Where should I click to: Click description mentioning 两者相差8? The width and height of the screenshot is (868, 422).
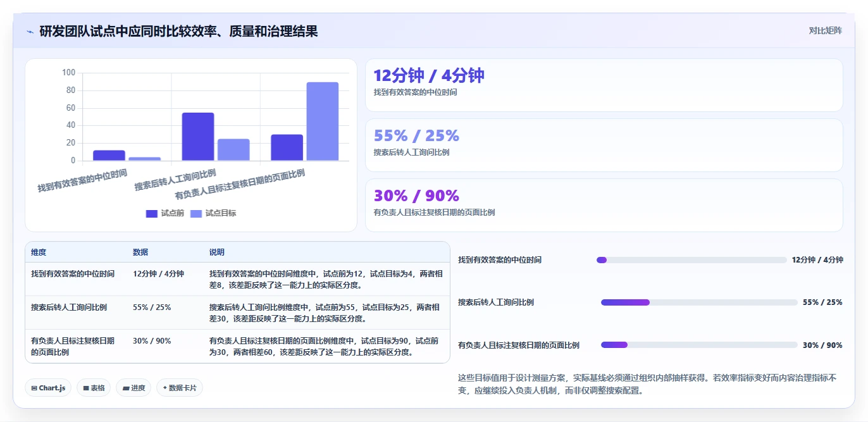click(x=326, y=280)
